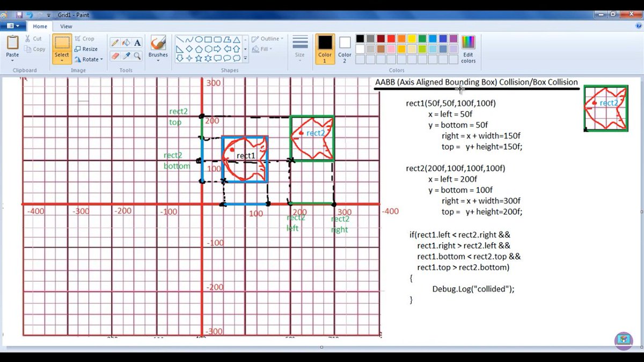Pick the yellow color swatch

pyautogui.click(x=412, y=39)
